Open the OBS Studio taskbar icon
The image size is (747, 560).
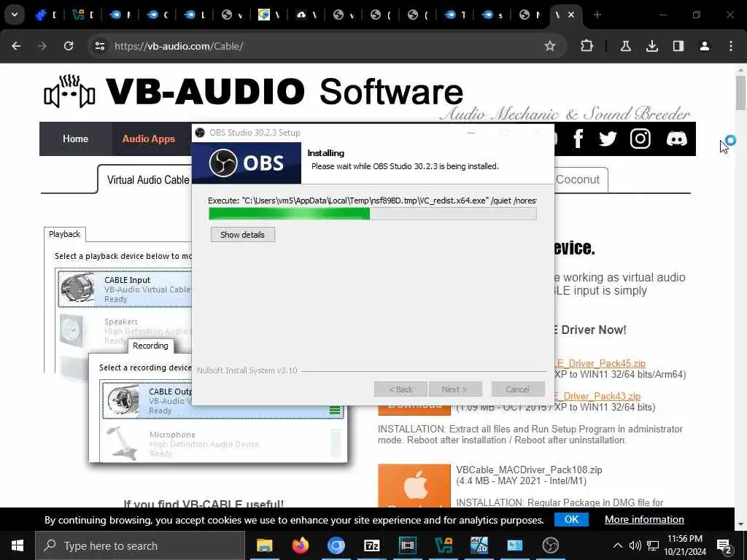click(x=550, y=545)
